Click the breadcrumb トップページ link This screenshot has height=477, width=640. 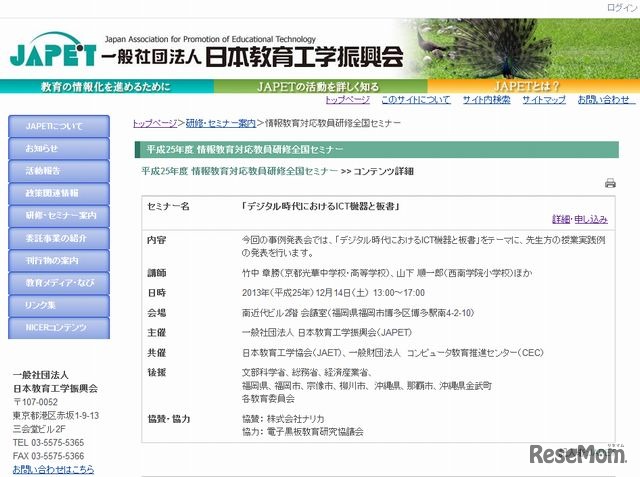pos(155,123)
